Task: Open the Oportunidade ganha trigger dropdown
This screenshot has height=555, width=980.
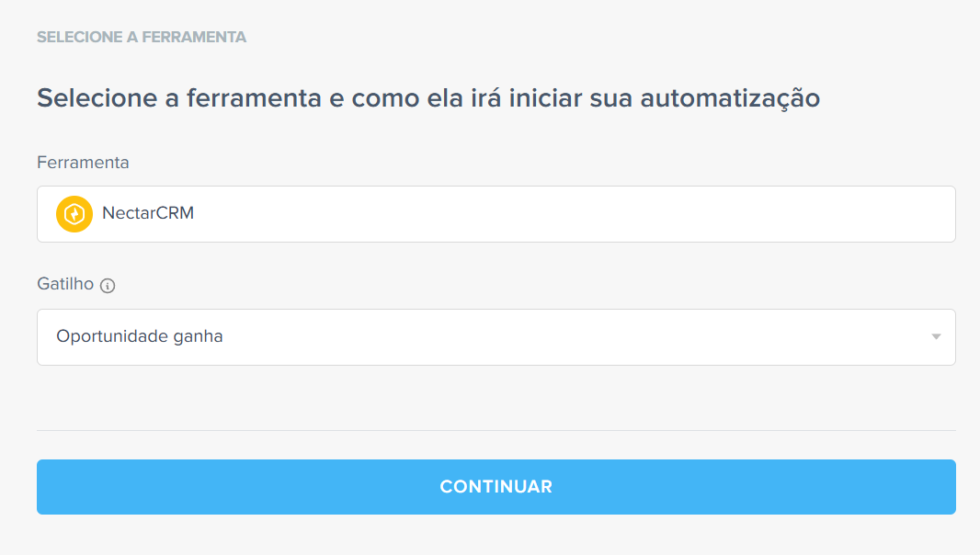Action: tap(495, 337)
